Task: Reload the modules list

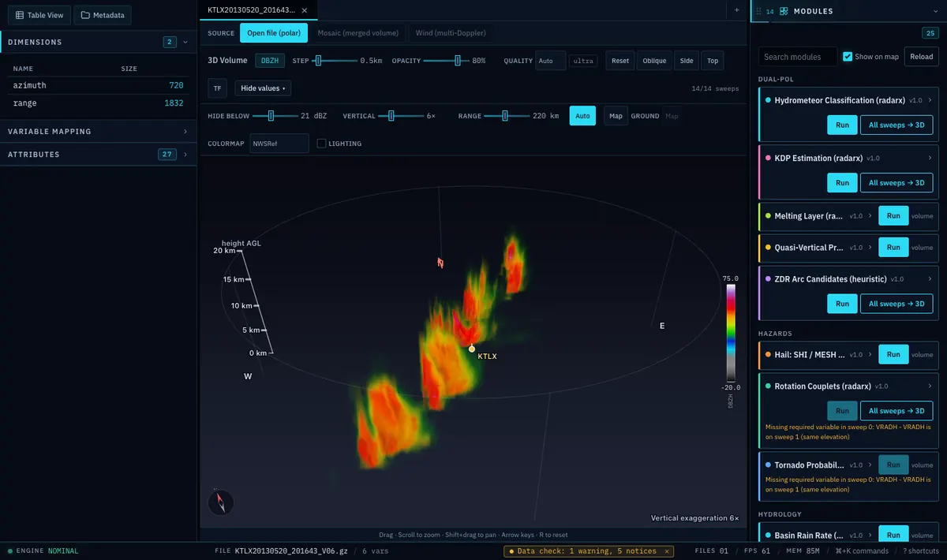Action: (922, 57)
